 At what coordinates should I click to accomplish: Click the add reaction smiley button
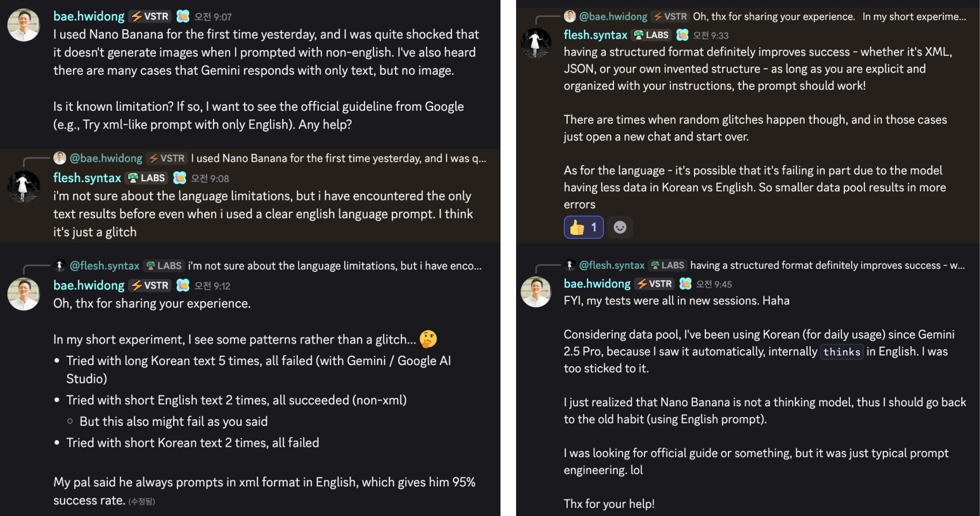[620, 227]
